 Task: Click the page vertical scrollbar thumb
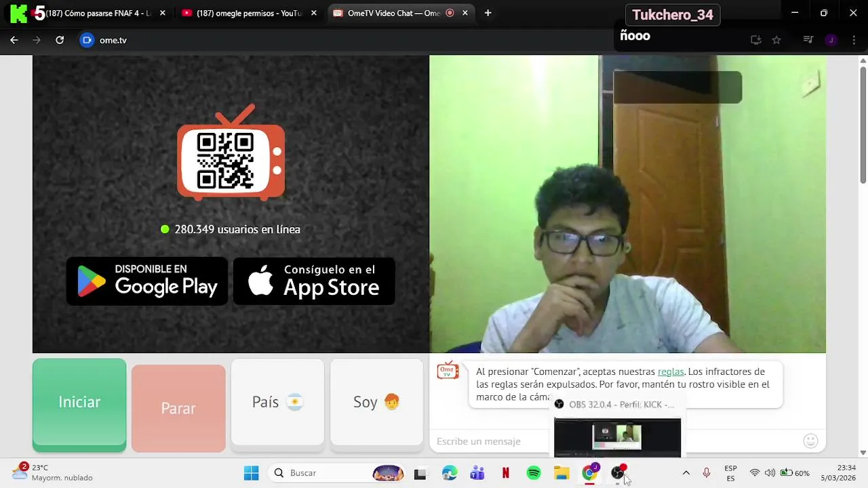(863, 125)
